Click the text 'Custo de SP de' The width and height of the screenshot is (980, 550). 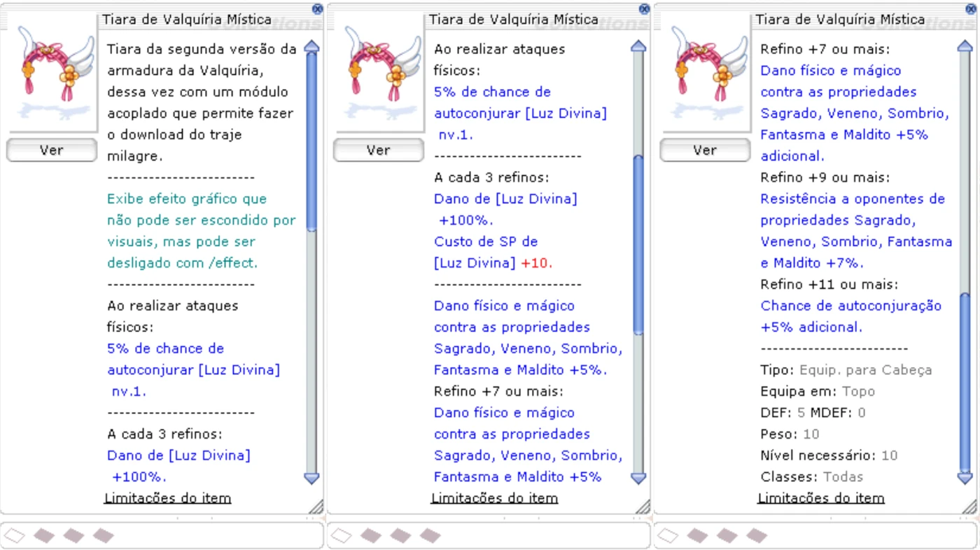486,242
